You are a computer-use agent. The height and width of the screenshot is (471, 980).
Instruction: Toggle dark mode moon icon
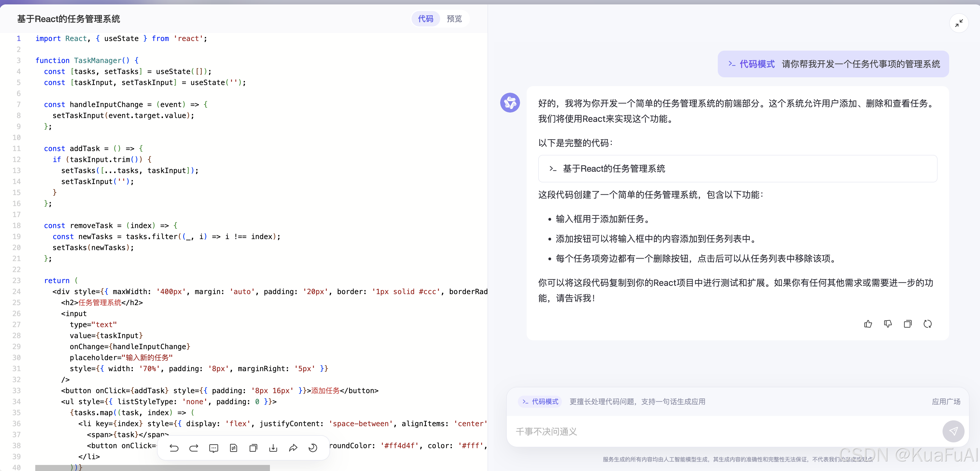coord(313,448)
